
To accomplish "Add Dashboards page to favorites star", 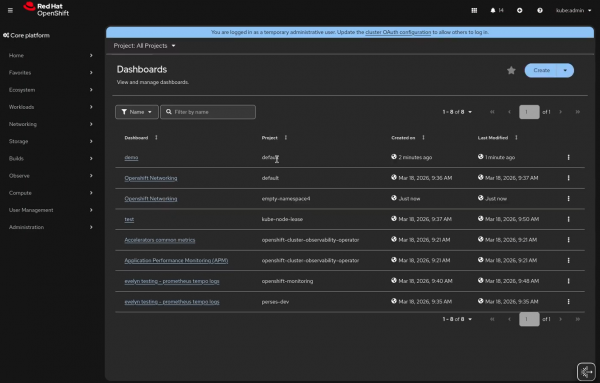I will click(511, 70).
